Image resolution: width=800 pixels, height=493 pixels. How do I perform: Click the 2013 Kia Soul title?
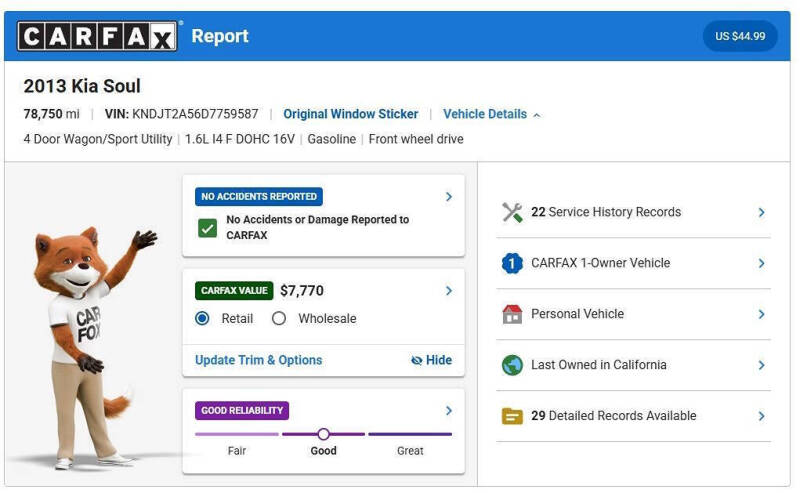(x=82, y=86)
